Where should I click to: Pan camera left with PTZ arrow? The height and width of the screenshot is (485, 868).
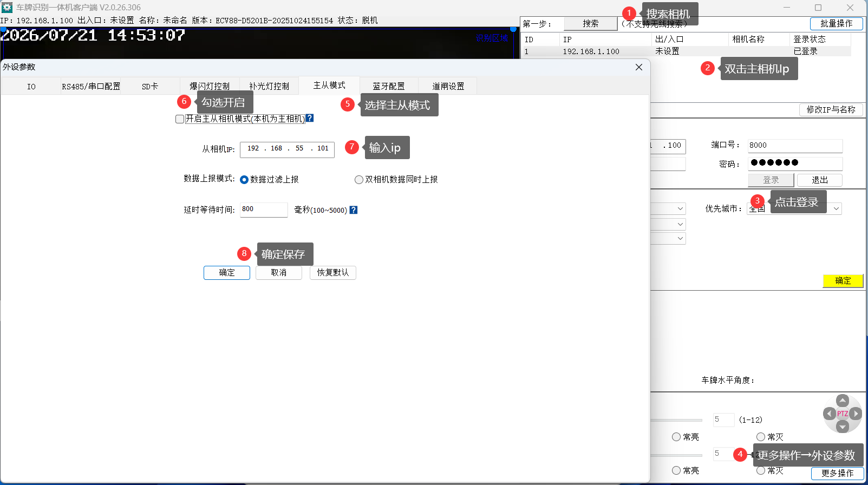[x=829, y=414]
